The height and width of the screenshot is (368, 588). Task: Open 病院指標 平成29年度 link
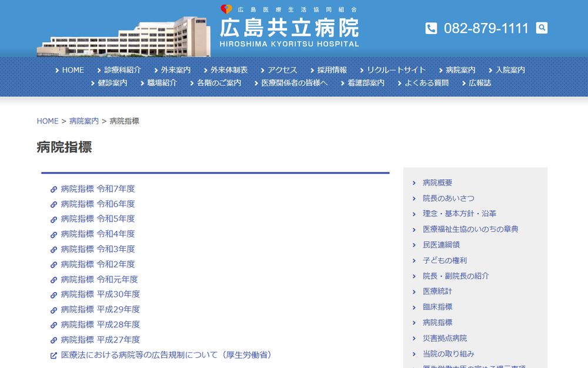pyautogui.click(x=101, y=310)
